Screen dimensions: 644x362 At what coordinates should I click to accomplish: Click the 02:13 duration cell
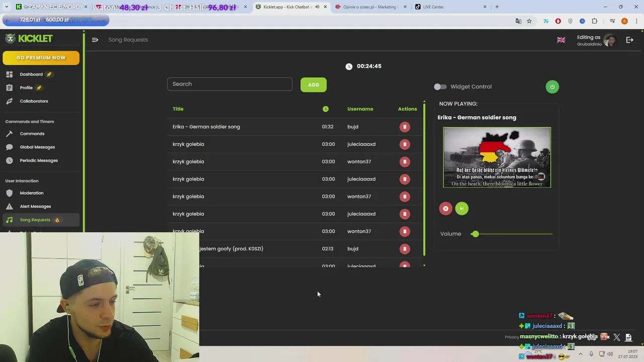328,249
